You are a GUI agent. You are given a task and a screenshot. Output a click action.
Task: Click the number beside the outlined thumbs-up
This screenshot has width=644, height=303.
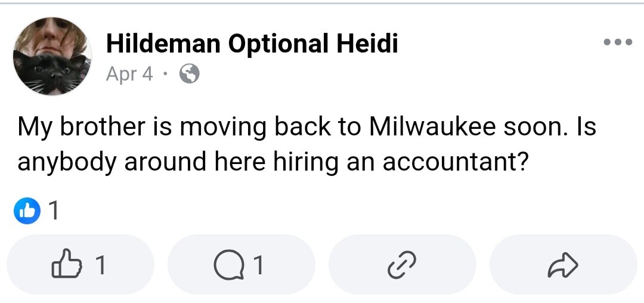[100, 265]
